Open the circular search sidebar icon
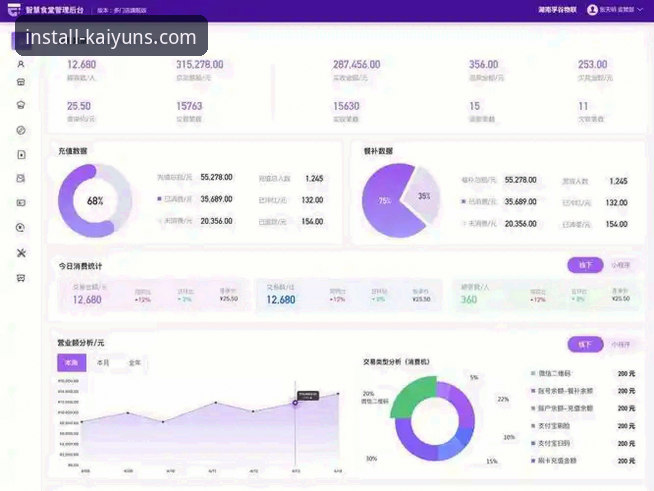This screenshot has width=654, height=491. (20, 228)
